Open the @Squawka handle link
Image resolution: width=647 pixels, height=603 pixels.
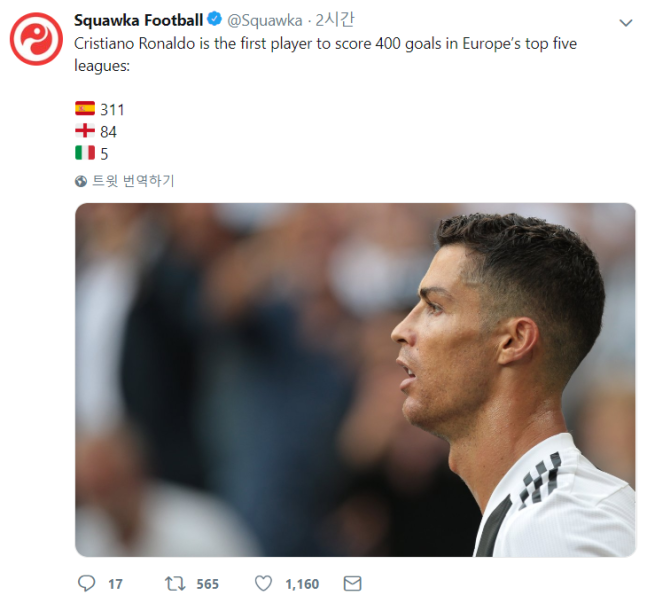264,21
